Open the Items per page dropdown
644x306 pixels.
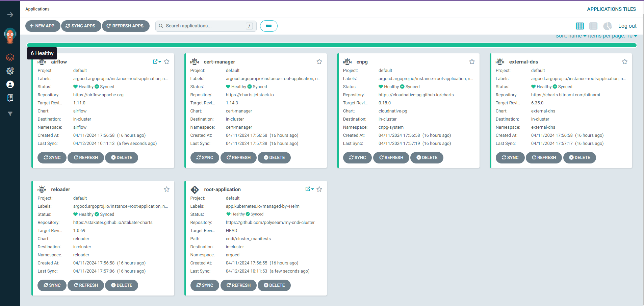613,36
